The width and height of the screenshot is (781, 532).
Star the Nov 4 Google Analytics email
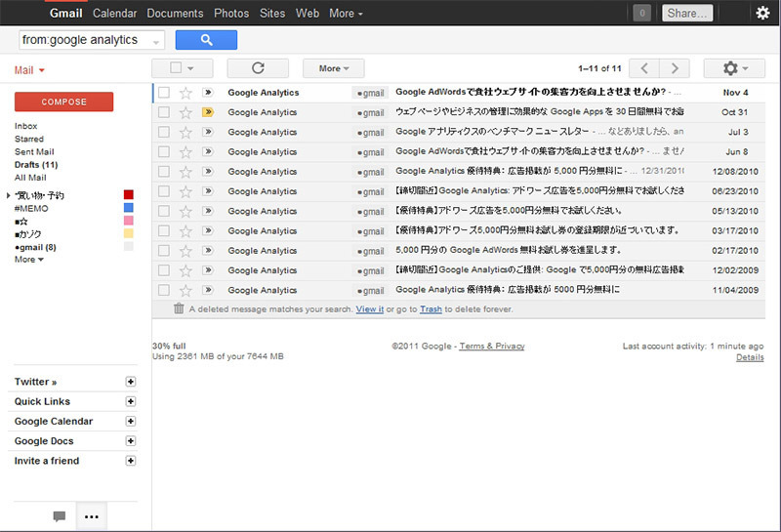tap(185, 93)
